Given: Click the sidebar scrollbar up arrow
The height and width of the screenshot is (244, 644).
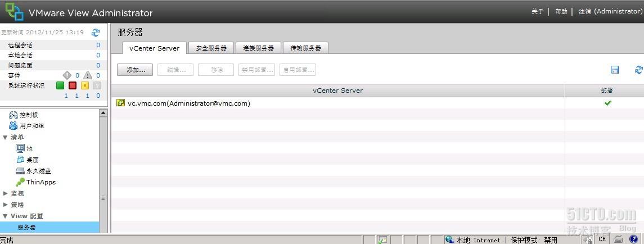Looking at the screenshot, I should tap(103, 112).
